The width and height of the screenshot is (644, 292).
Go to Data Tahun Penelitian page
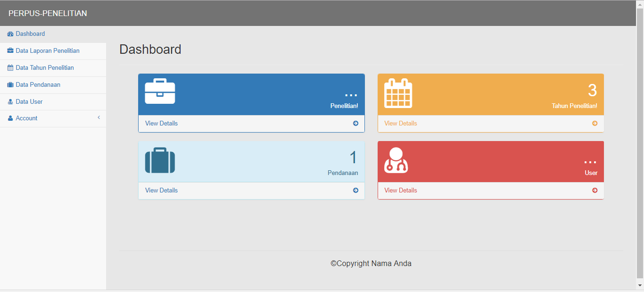click(x=44, y=68)
